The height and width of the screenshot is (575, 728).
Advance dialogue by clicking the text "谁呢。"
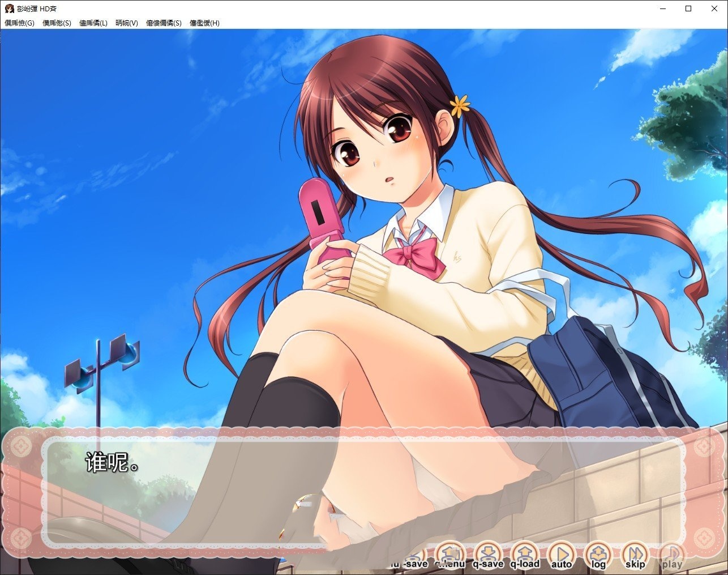(x=112, y=463)
